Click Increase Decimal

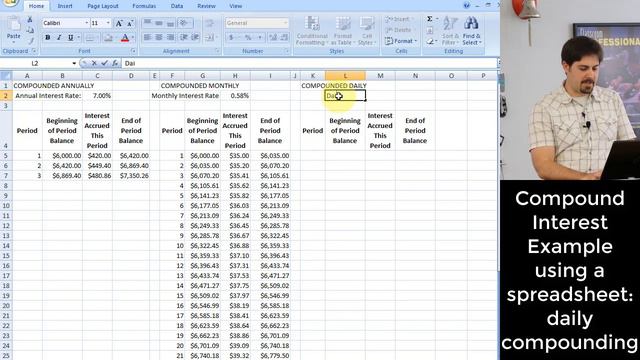click(x=273, y=38)
